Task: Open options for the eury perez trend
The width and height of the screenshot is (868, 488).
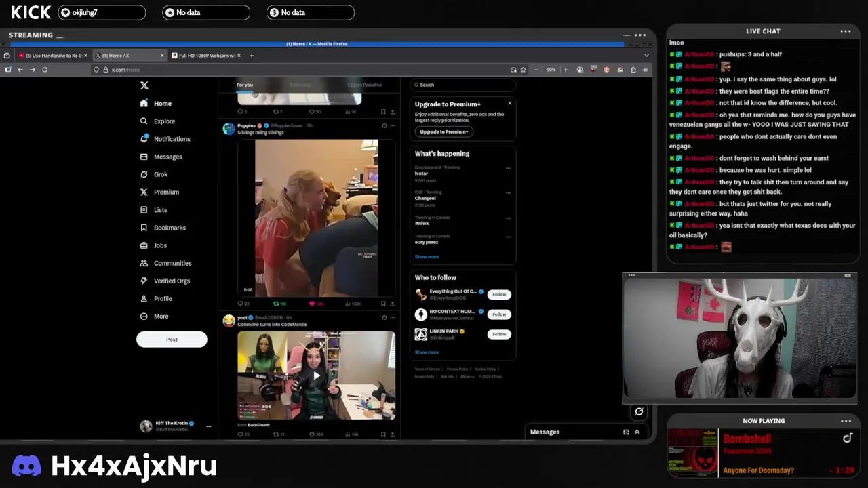Action: tap(508, 237)
